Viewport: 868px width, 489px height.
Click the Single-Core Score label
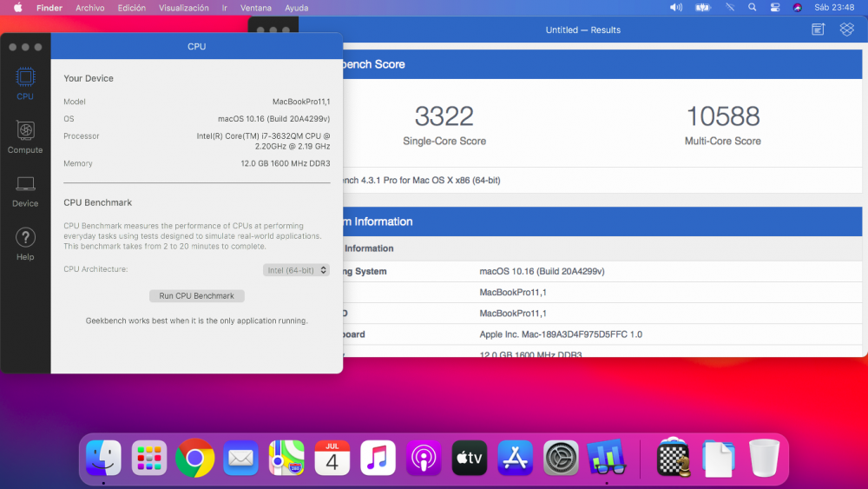tap(444, 142)
